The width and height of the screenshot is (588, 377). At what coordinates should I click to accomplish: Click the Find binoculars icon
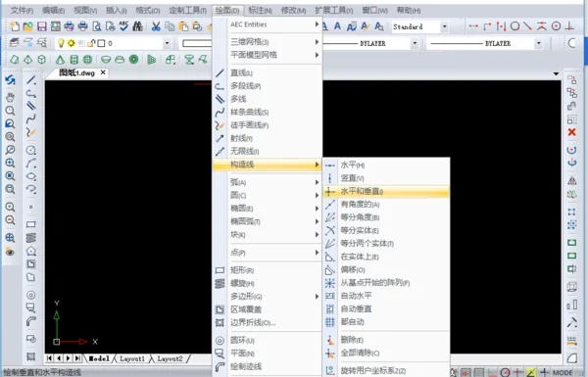click(x=137, y=26)
